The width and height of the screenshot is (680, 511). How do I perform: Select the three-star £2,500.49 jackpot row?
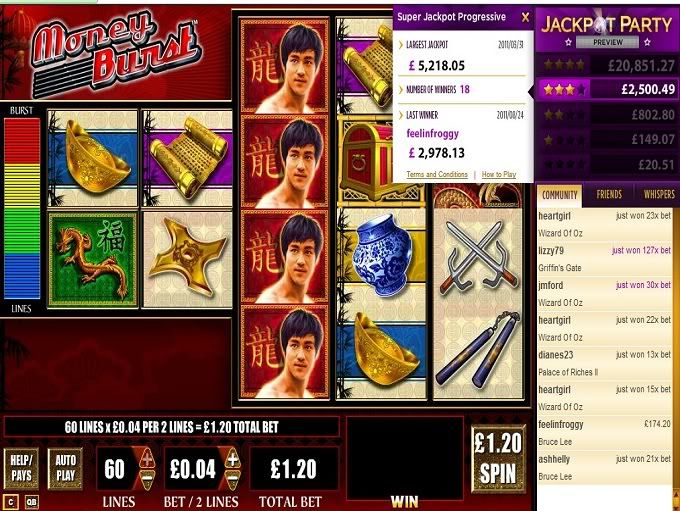click(x=607, y=90)
